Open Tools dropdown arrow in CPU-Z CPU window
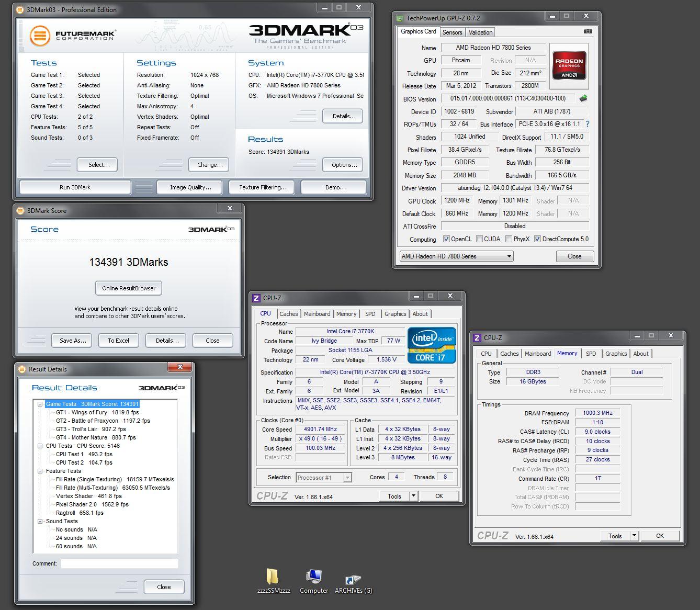Screen dimensions: 700x610 pos(413,496)
